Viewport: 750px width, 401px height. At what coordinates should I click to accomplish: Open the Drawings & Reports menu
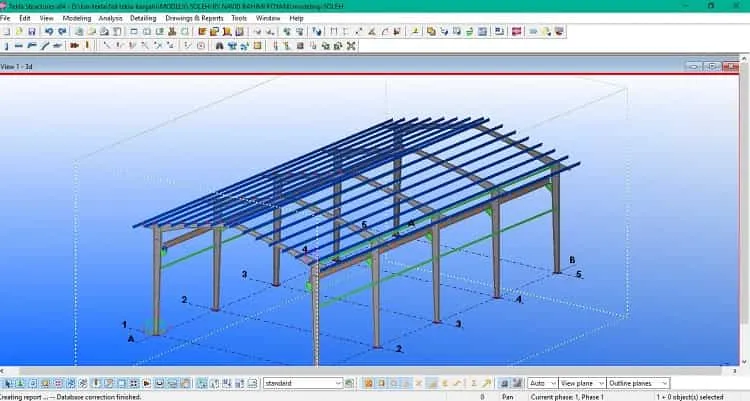click(x=194, y=18)
